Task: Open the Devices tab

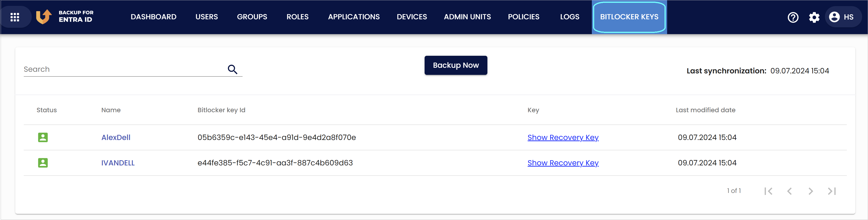Action: tap(412, 16)
